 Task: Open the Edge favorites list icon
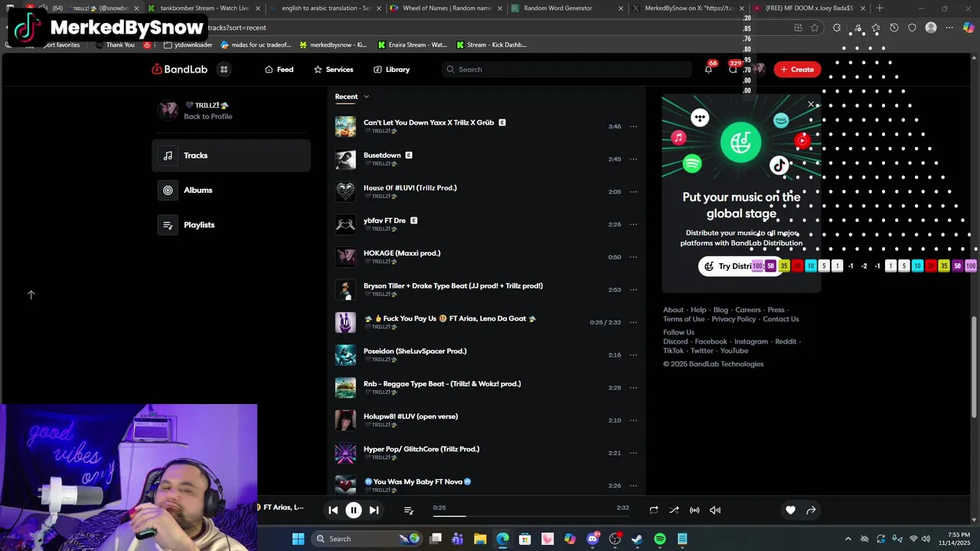click(876, 28)
